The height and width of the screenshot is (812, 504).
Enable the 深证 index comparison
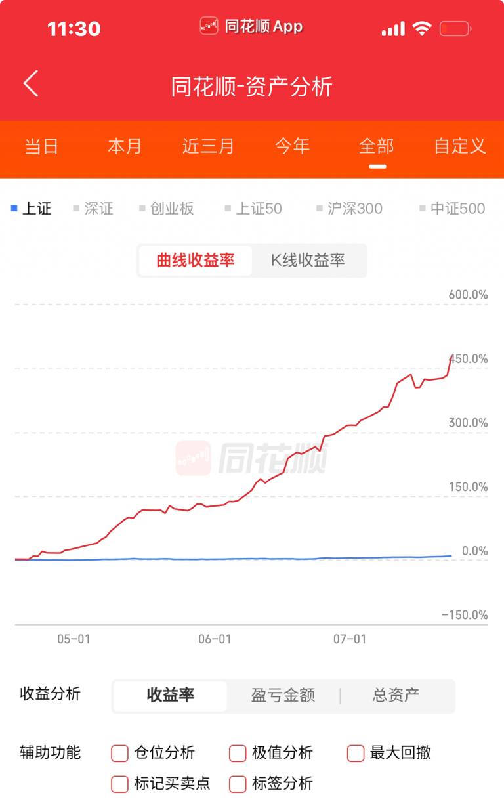pos(93,209)
